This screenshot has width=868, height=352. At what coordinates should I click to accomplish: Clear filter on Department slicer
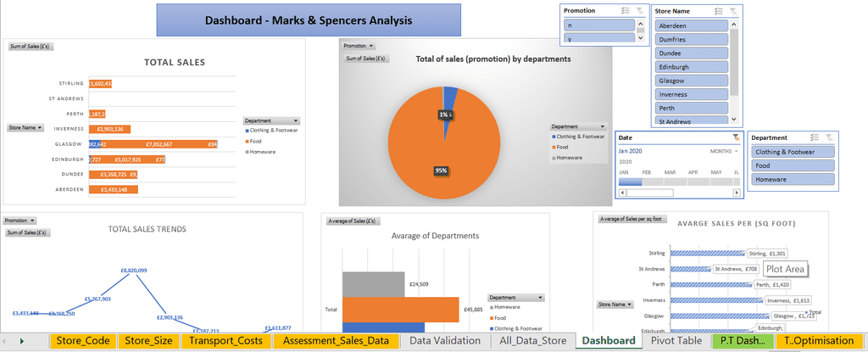829,137
